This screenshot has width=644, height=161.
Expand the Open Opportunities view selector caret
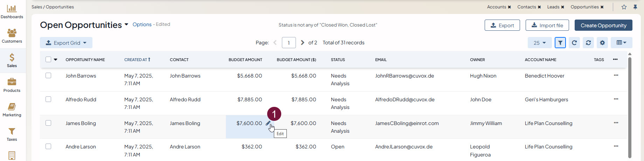126,25
